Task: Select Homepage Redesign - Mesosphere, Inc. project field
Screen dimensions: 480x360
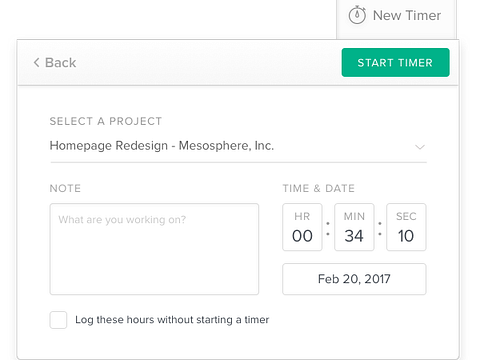Action: [x=238, y=146]
